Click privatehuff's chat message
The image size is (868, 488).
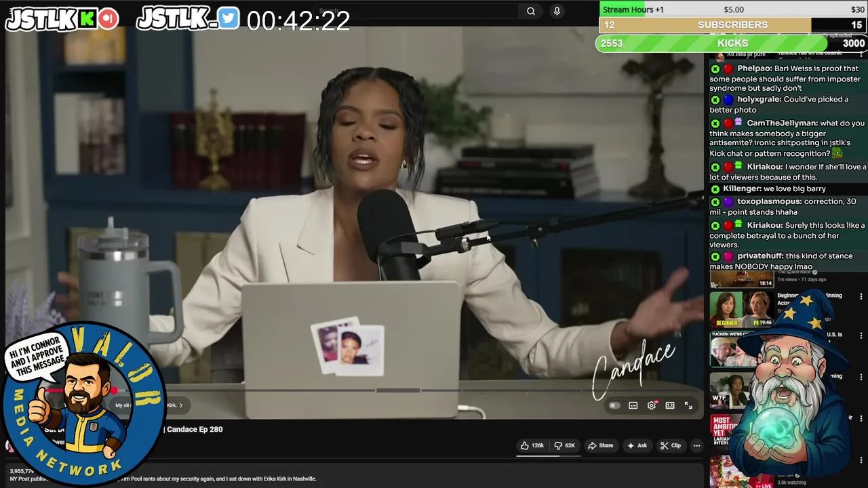[787, 261]
